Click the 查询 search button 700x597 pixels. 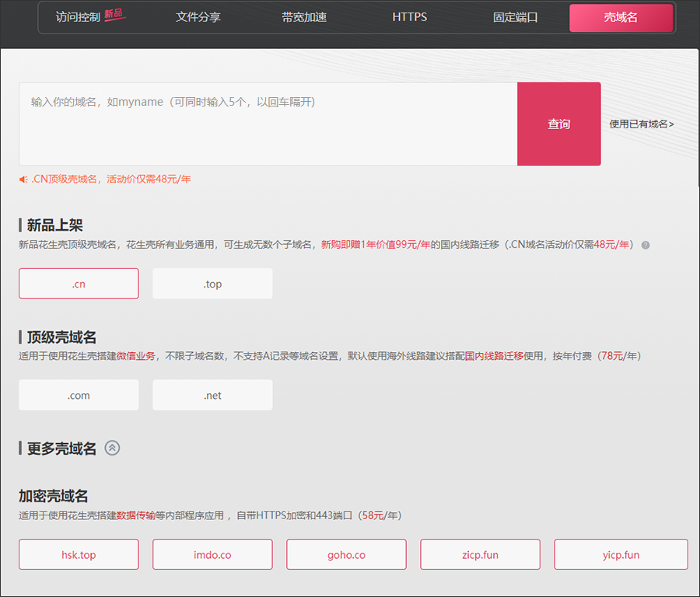tap(559, 124)
